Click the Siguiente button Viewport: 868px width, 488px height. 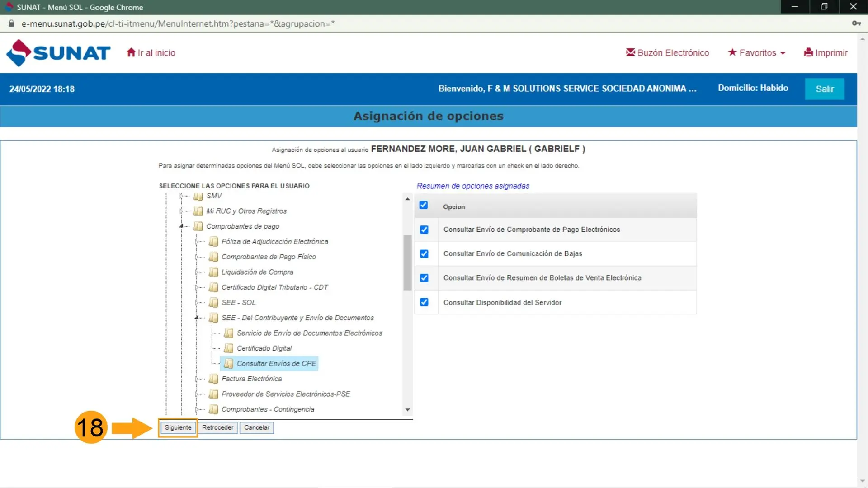click(178, 427)
